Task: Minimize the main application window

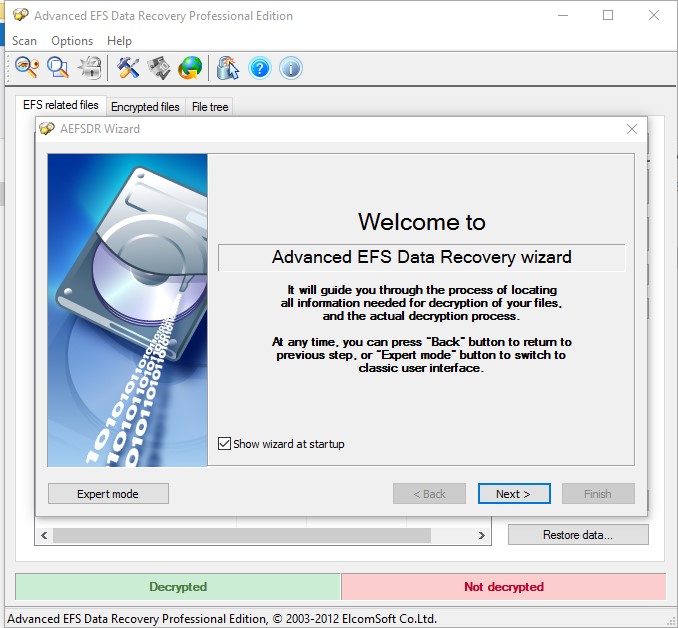Action: coord(563,15)
